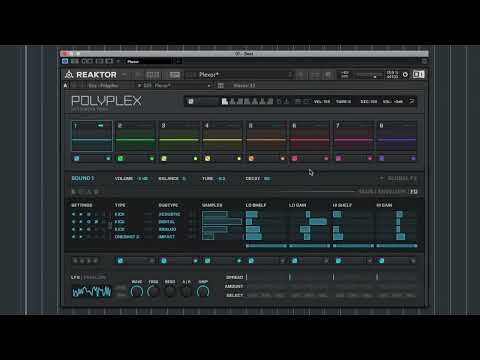The height and width of the screenshot is (360, 480).
Task: Click the AMP knob
Action: [x=203, y=292]
